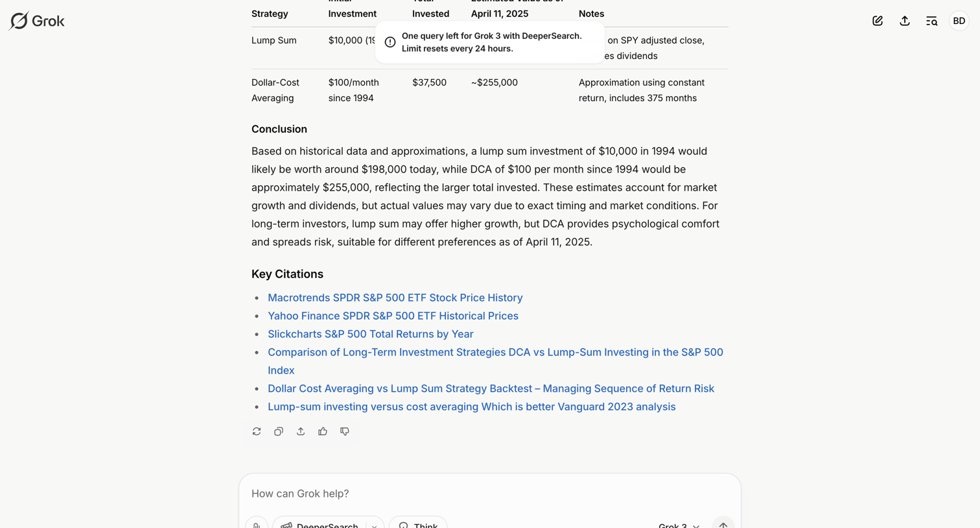The height and width of the screenshot is (528, 980).
Task: Copy the response text
Action: coord(279,431)
